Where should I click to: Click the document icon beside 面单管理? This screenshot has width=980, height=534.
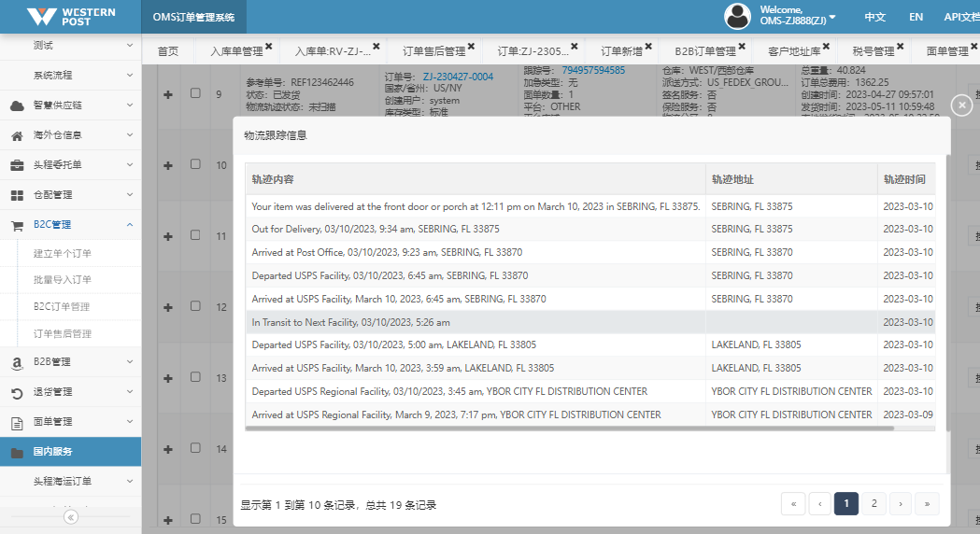(x=18, y=423)
